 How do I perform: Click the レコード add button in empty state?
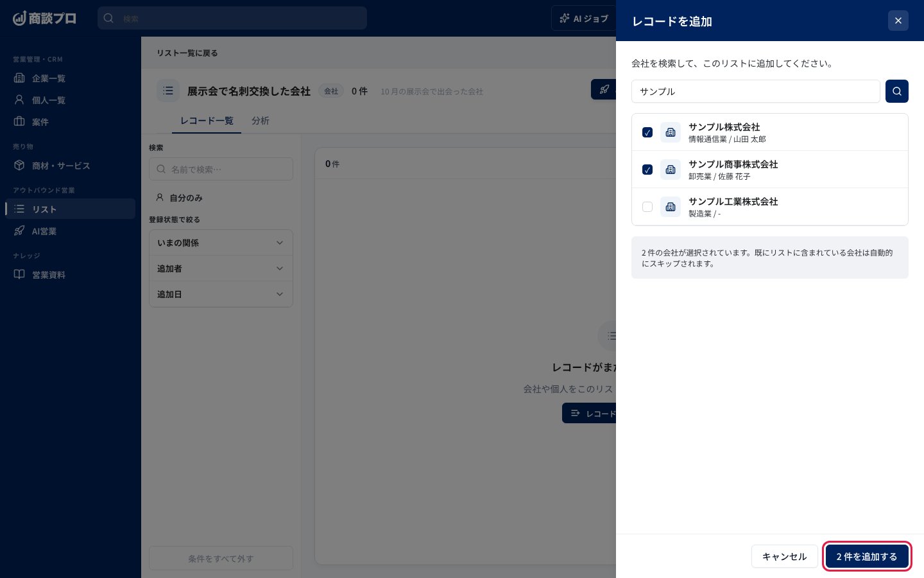click(589, 414)
